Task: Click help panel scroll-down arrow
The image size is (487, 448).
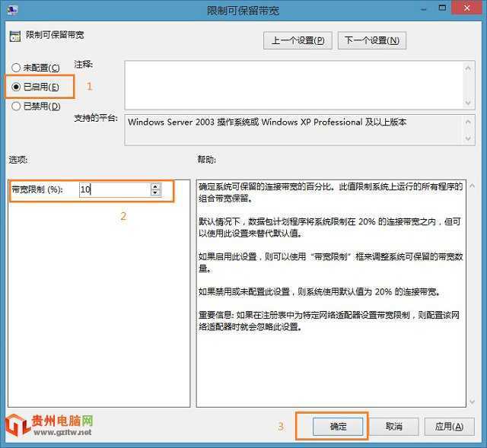Action: 473,402
